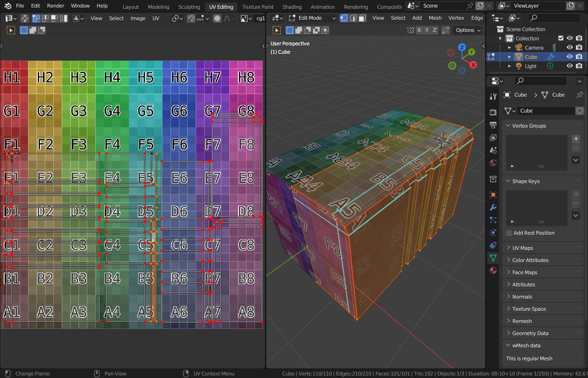
Task: Toggle X axis mirror button
Action: pyautogui.click(x=419, y=30)
